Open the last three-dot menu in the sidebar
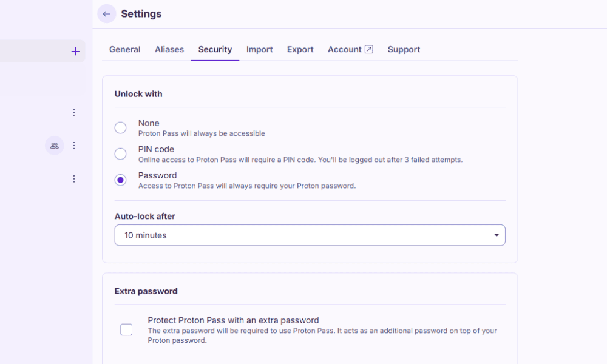This screenshot has width=607, height=364. [x=74, y=179]
